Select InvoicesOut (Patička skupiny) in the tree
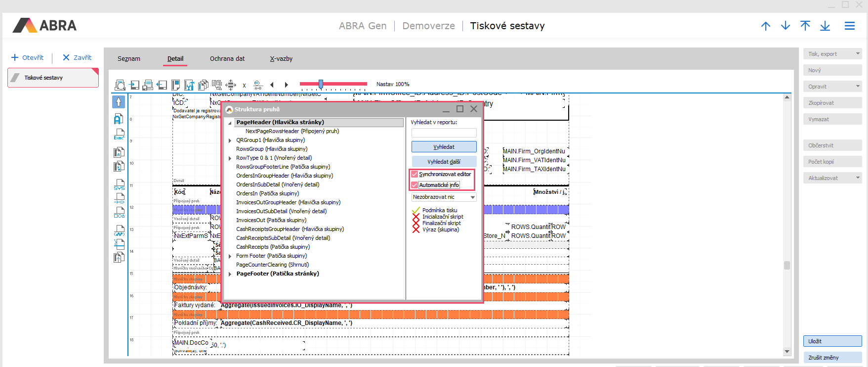Image resolution: width=868 pixels, height=367 pixels. (x=271, y=221)
